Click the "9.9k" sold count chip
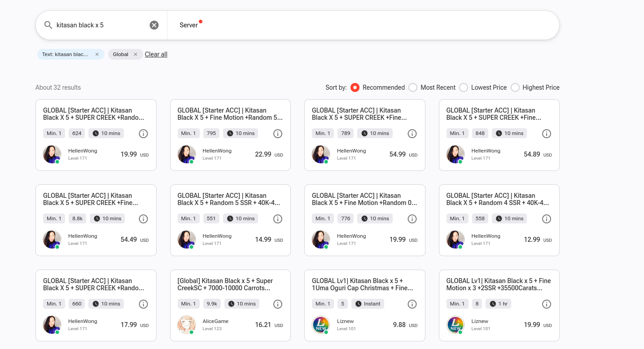 click(212, 304)
